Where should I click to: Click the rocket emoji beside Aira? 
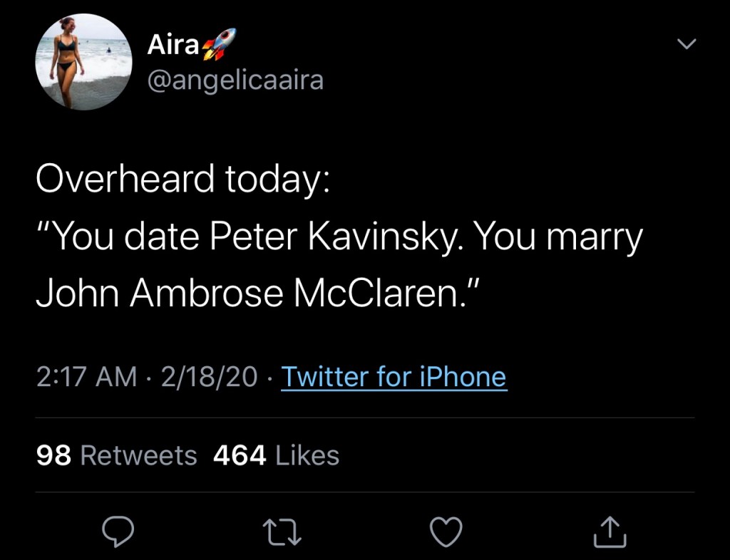click(219, 46)
